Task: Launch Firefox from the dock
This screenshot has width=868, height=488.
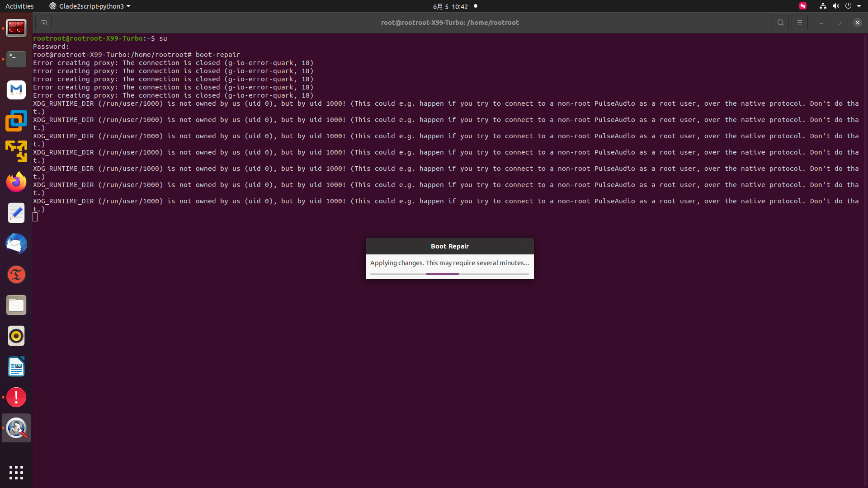Action: pyautogui.click(x=16, y=182)
